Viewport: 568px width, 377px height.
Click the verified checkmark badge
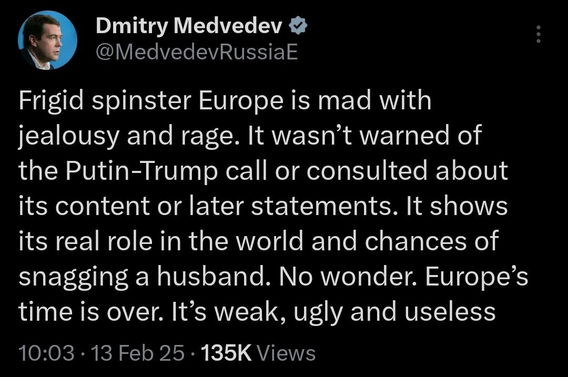[298, 26]
